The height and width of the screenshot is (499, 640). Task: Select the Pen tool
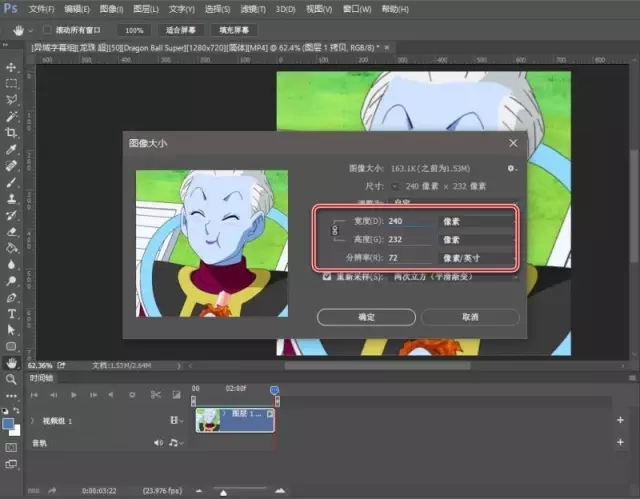11,297
